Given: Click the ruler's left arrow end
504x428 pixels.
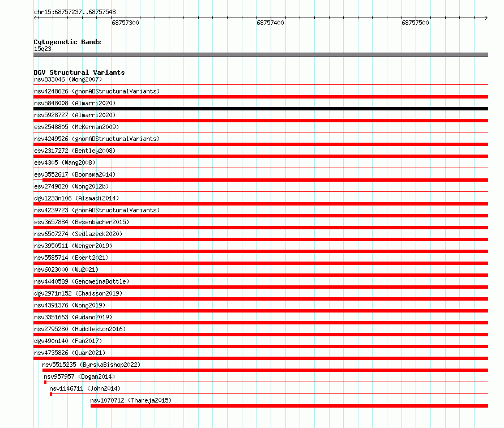Looking at the screenshot, I should [36, 18].
